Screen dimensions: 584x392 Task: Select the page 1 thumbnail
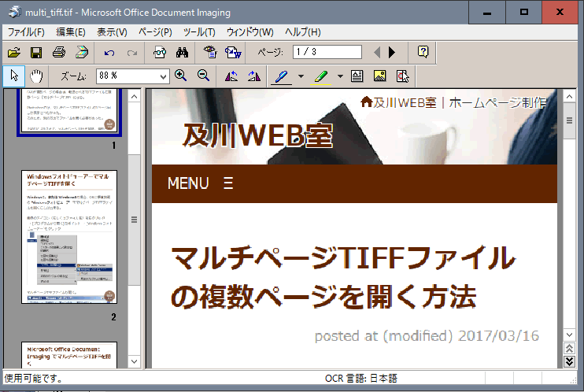69,111
